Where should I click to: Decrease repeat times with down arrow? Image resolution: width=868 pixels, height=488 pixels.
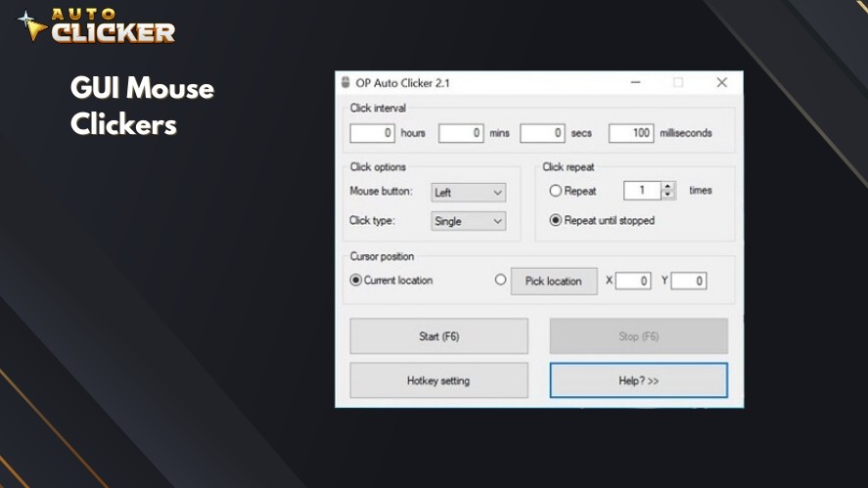[668, 195]
